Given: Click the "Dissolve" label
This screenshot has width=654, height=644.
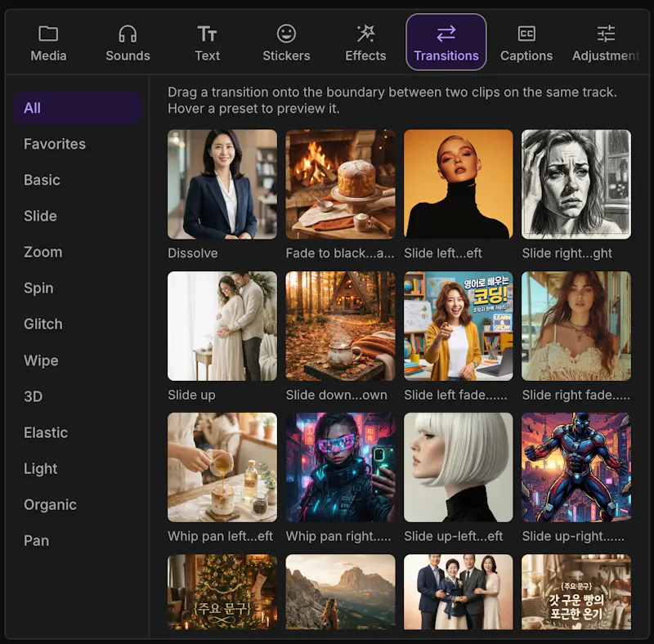Looking at the screenshot, I should [x=193, y=253].
